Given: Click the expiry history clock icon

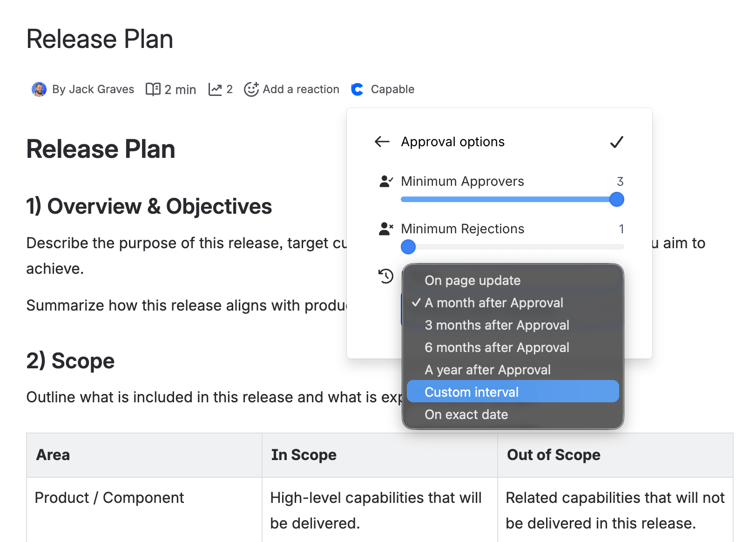Looking at the screenshot, I should 386,276.
